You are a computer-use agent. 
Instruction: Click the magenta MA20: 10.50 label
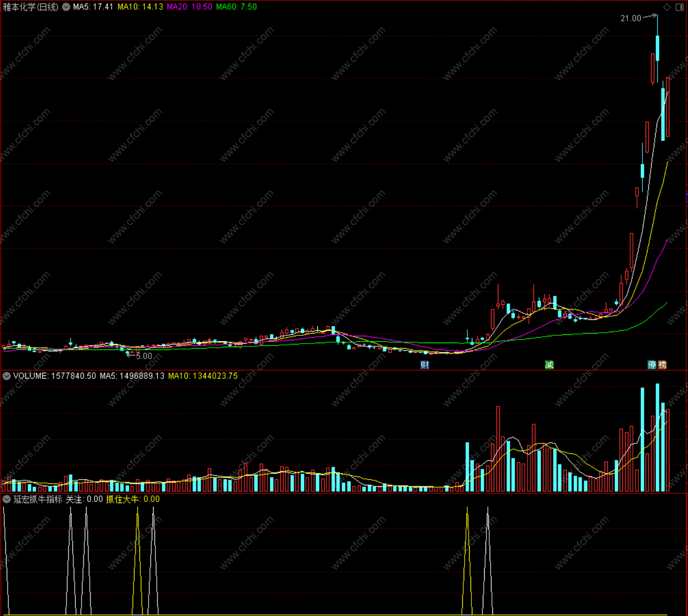click(x=190, y=7)
